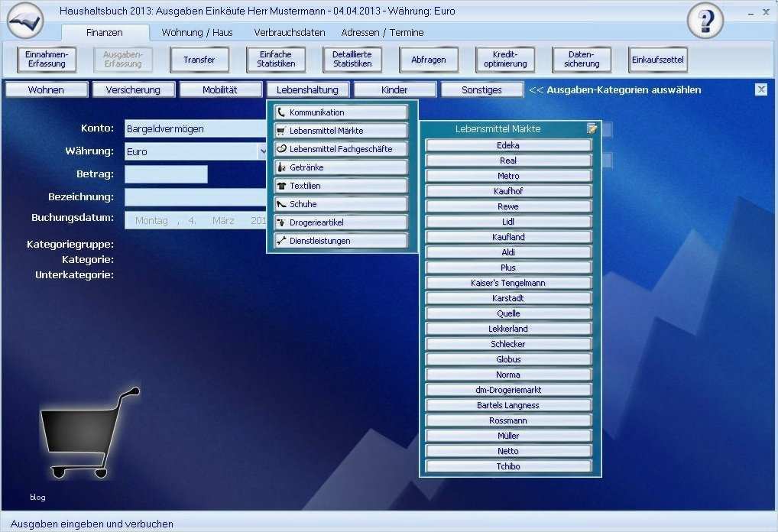Open Adressen / Termine tab
Image resolution: width=778 pixels, height=532 pixels.
click(383, 33)
